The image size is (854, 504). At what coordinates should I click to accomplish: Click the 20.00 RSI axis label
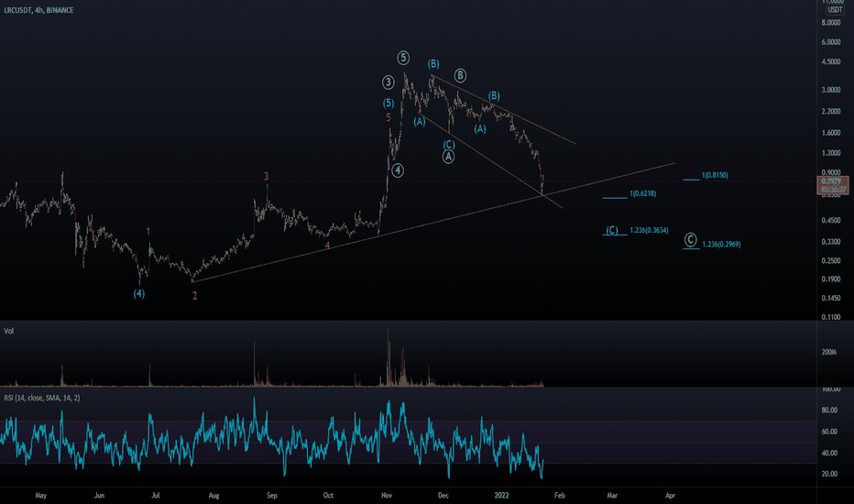point(829,474)
